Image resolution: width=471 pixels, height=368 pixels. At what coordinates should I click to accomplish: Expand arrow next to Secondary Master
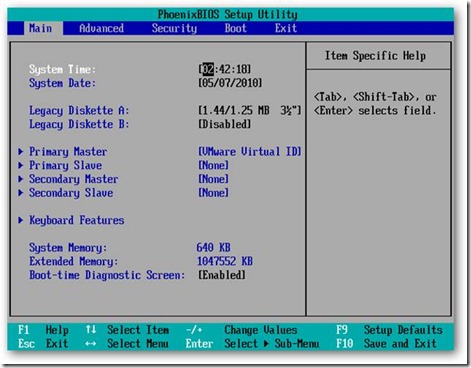point(21,179)
